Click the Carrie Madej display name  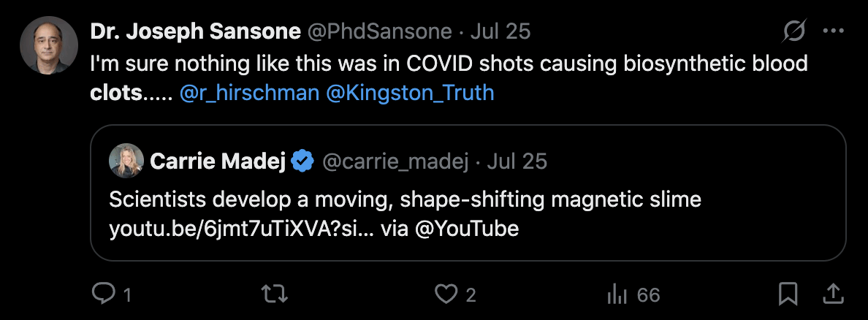(x=216, y=161)
